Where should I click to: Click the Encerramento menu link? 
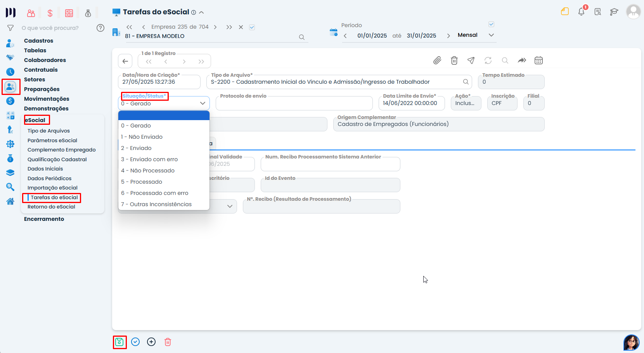click(44, 219)
